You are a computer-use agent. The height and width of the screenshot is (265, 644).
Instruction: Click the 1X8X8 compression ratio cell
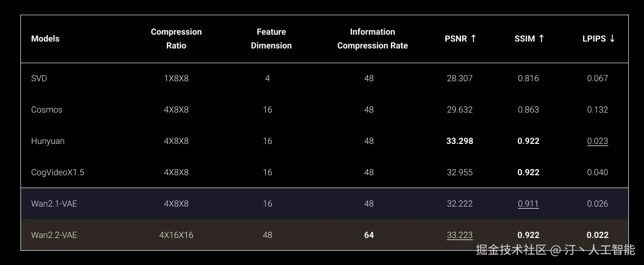coord(176,78)
